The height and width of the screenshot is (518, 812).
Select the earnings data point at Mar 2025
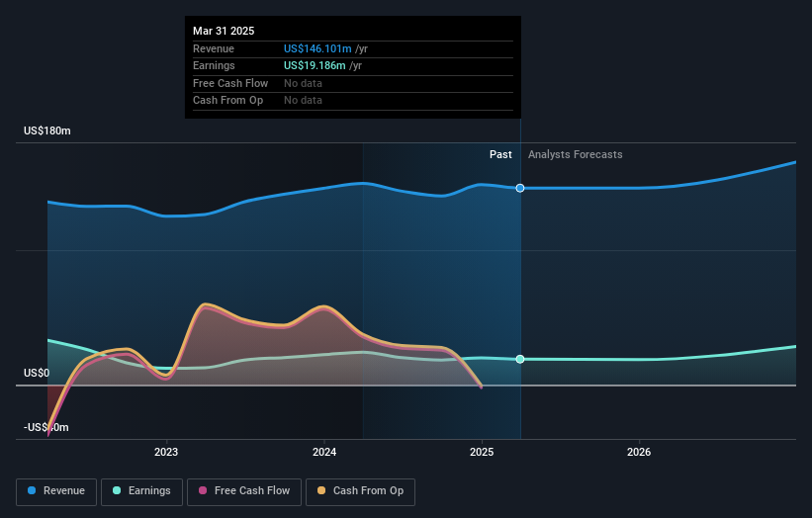tap(520, 359)
